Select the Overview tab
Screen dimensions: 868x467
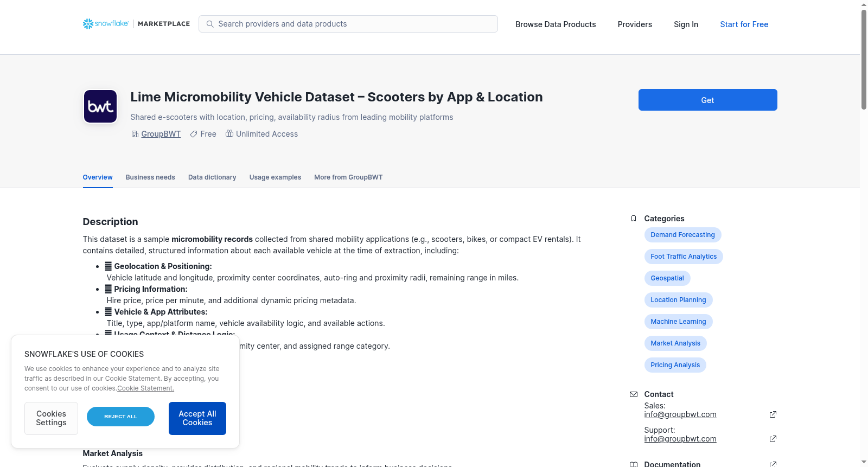coord(98,177)
